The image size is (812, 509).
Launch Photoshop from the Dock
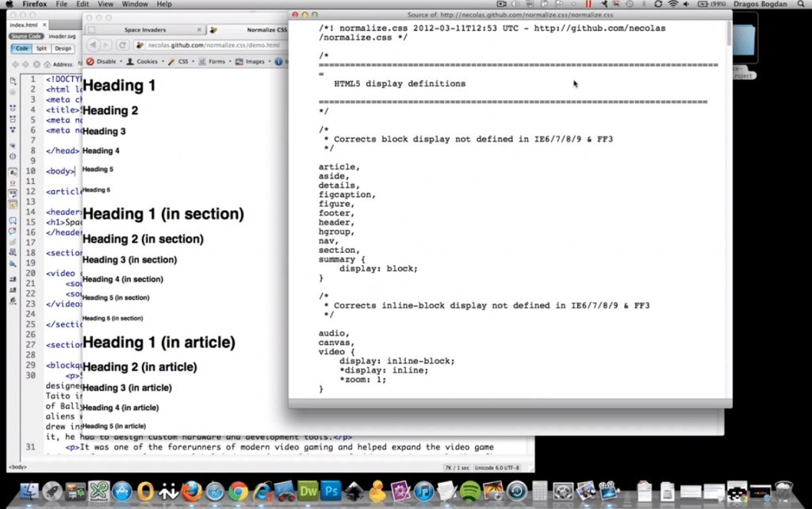point(331,491)
